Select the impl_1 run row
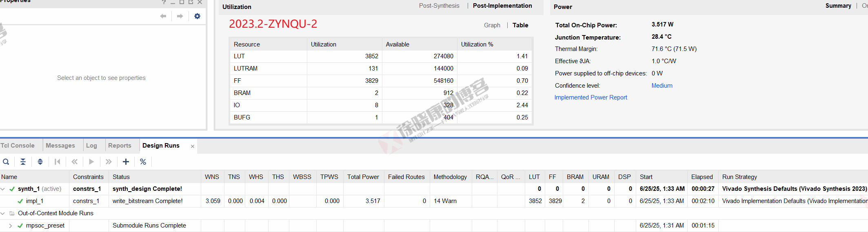Screen dimensions: 868x232 coord(434,201)
